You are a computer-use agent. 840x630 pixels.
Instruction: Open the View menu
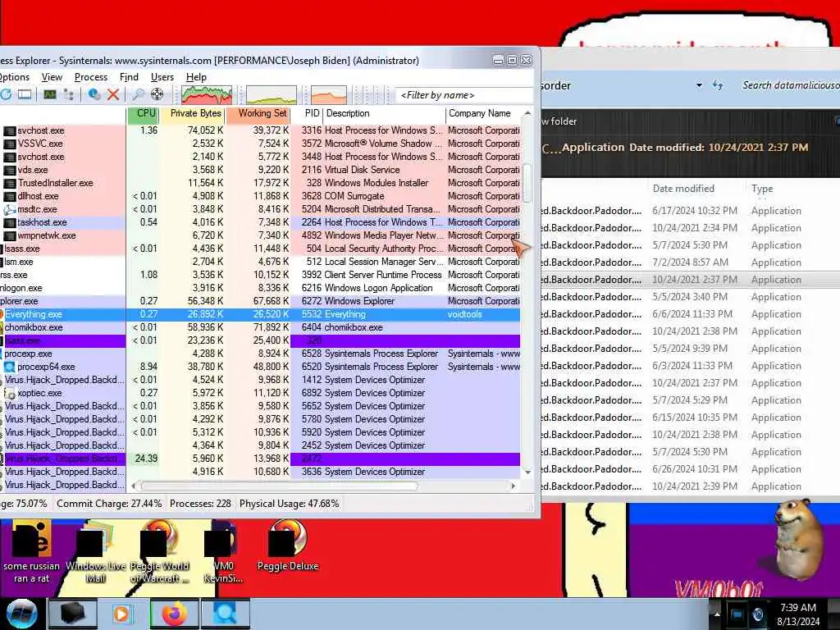(52, 77)
